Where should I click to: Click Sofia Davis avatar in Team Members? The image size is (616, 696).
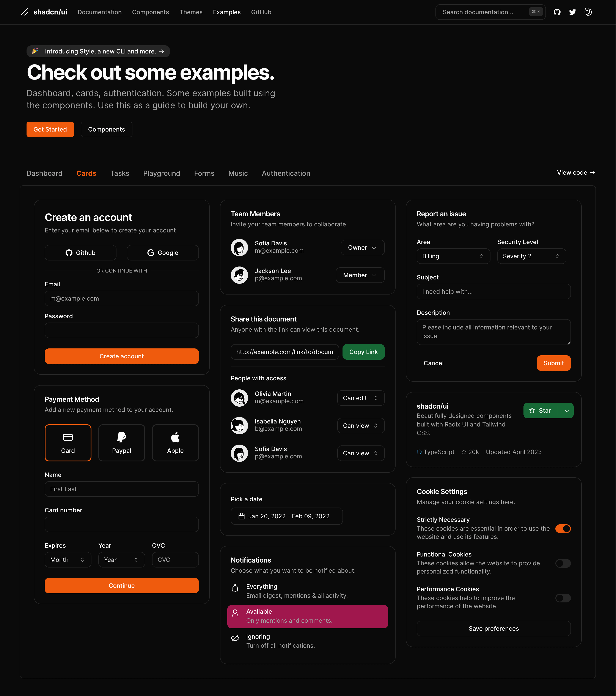[x=239, y=248]
